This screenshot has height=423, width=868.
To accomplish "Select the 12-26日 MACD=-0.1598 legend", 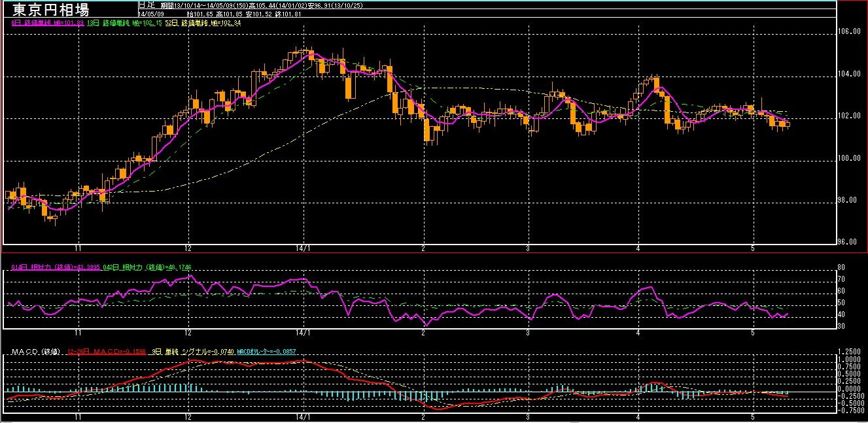I will [107, 352].
